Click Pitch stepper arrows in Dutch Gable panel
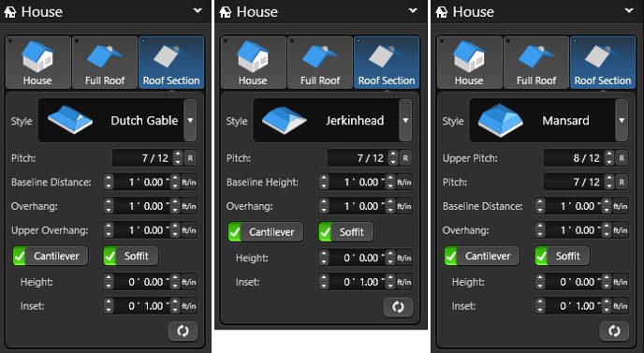 [x=178, y=158]
